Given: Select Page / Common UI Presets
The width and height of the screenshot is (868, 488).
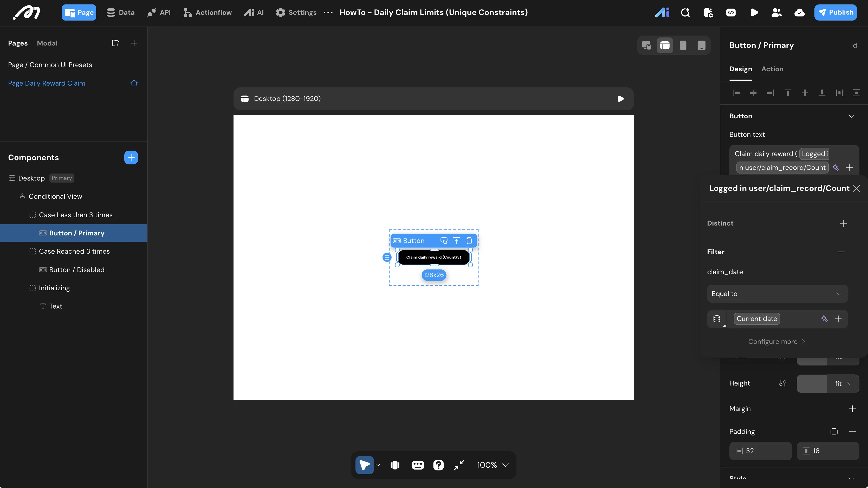Looking at the screenshot, I should click(50, 65).
